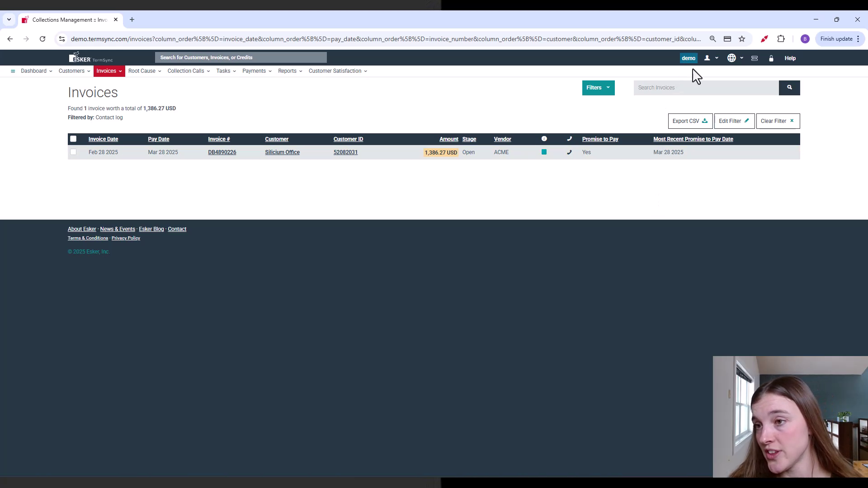Click inside the Search Invoices field
The width and height of the screenshot is (868, 488).
click(x=705, y=88)
